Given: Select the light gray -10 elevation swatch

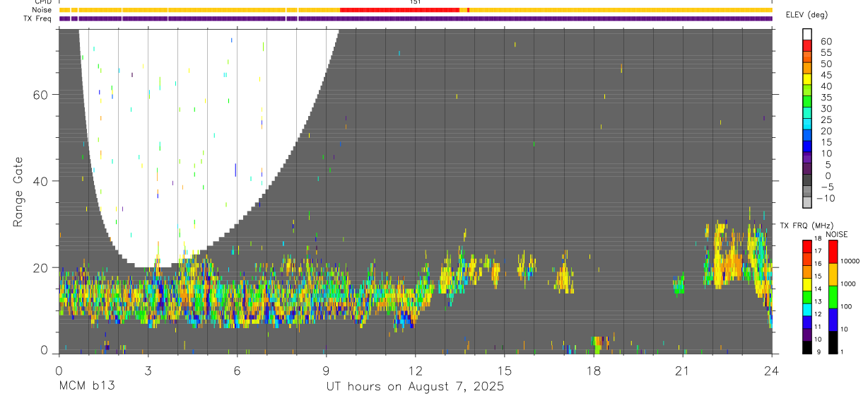Looking at the screenshot, I should pyautogui.click(x=807, y=203).
